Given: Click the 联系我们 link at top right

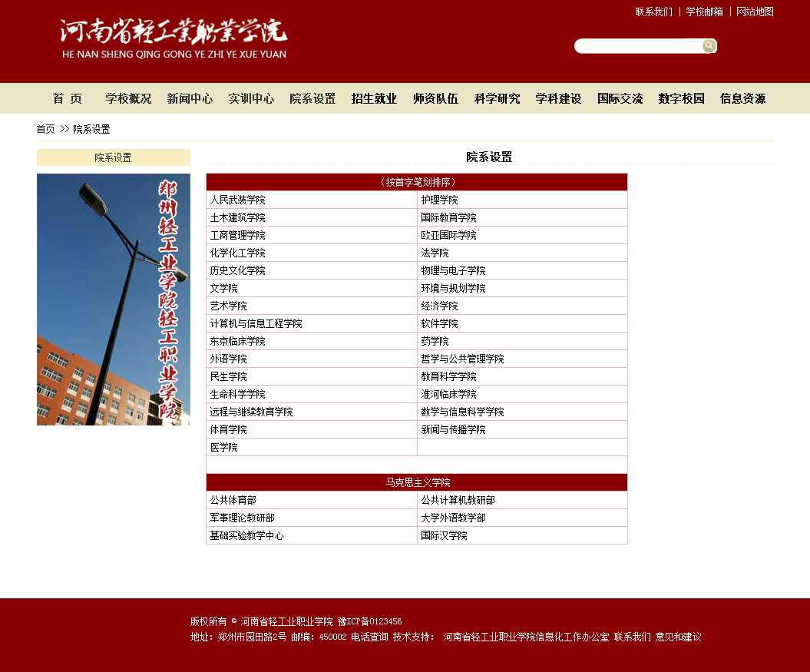Looking at the screenshot, I should pyautogui.click(x=653, y=12).
